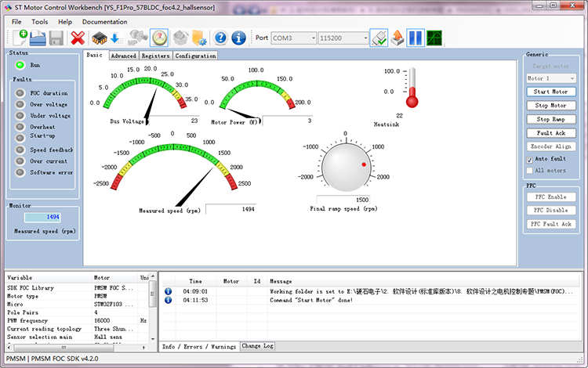Click the red X delete icon
This screenshot has width=588, height=368.
click(x=78, y=38)
